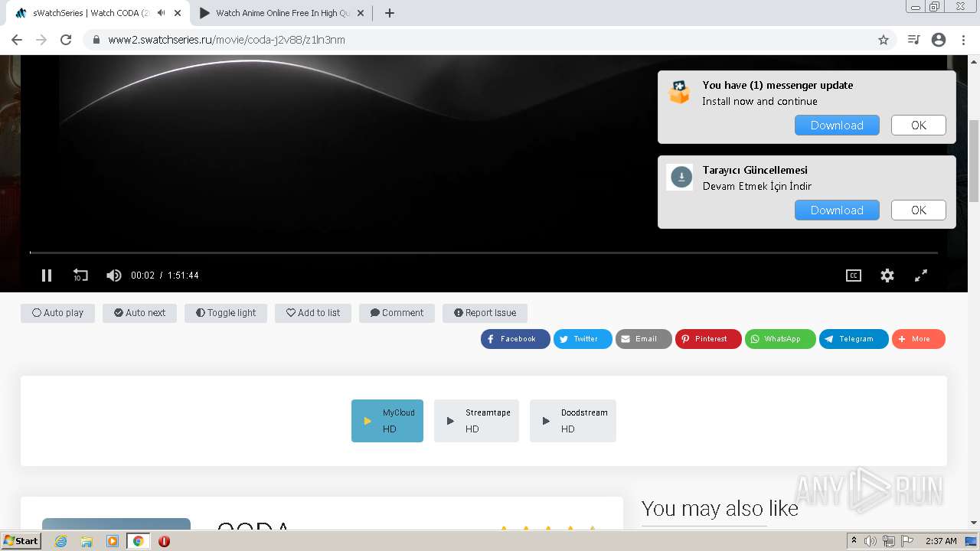
Task: Show hidden system tray icons
Action: [854, 541]
